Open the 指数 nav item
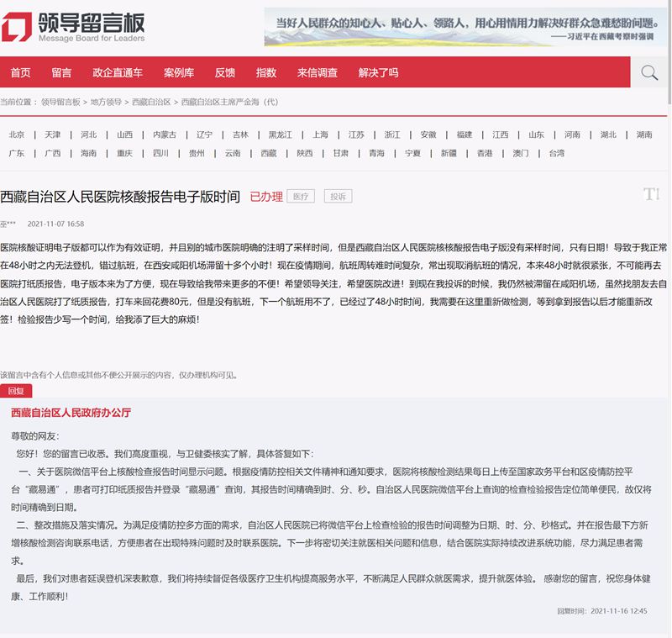 (x=266, y=73)
